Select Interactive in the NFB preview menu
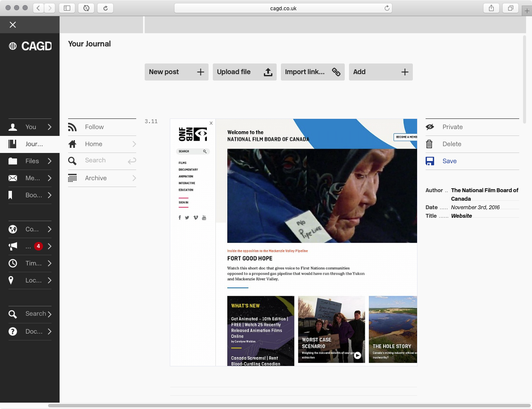The height and width of the screenshot is (409, 532). point(187,183)
